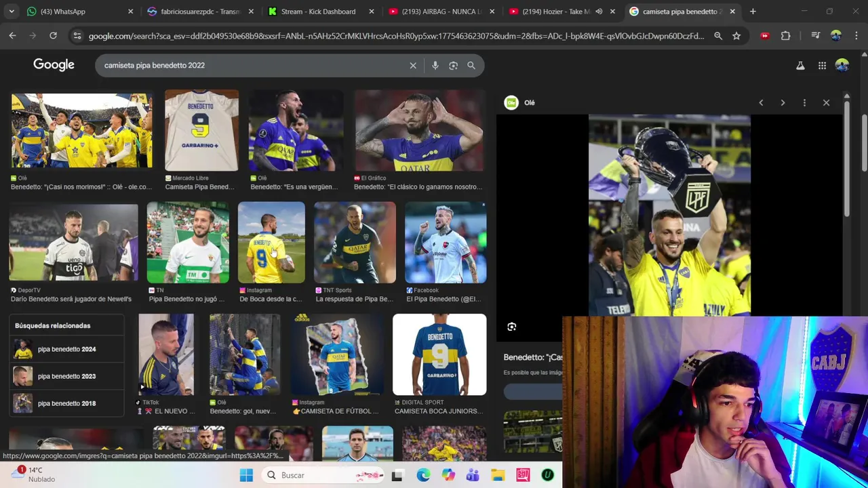Reload the page

53,35
